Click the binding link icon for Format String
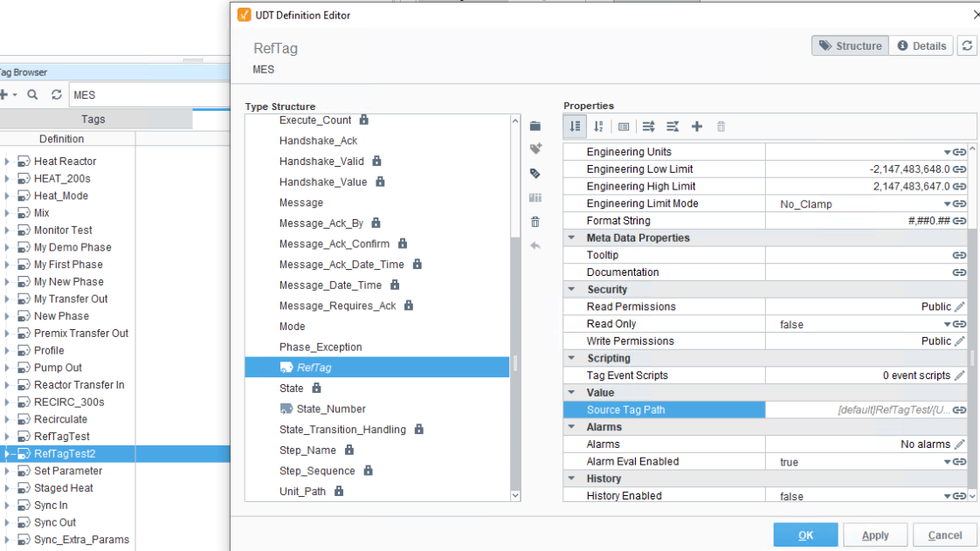This screenshot has height=551, width=980. pos(959,221)
